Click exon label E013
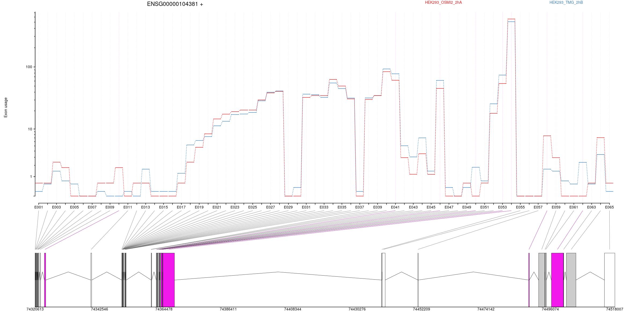This screenshot has width=644, height=322. click(x=145, y=207)
